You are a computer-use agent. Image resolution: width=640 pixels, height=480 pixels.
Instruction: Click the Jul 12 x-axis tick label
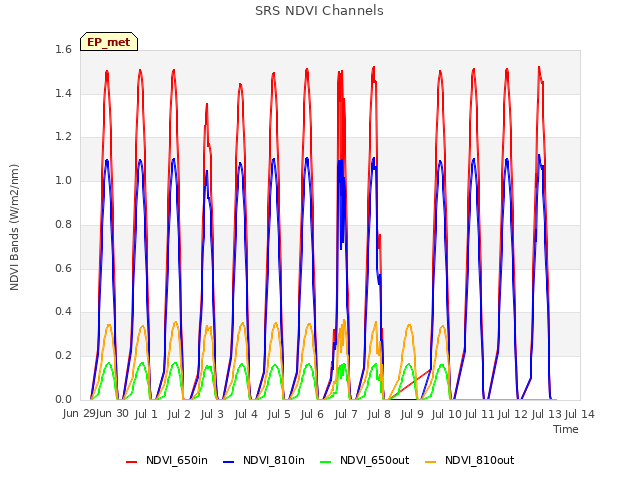point(513,414)
